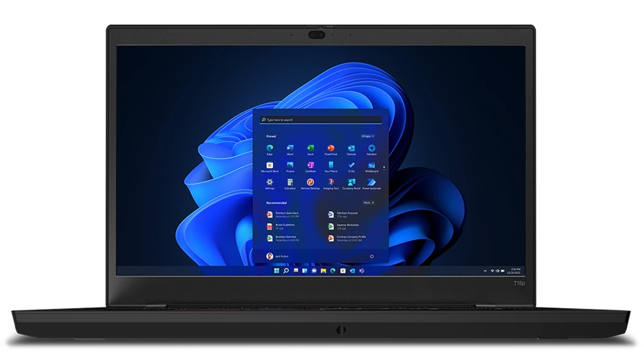Show hidden system tray icons chevron
644x362 pixels.
485,270
